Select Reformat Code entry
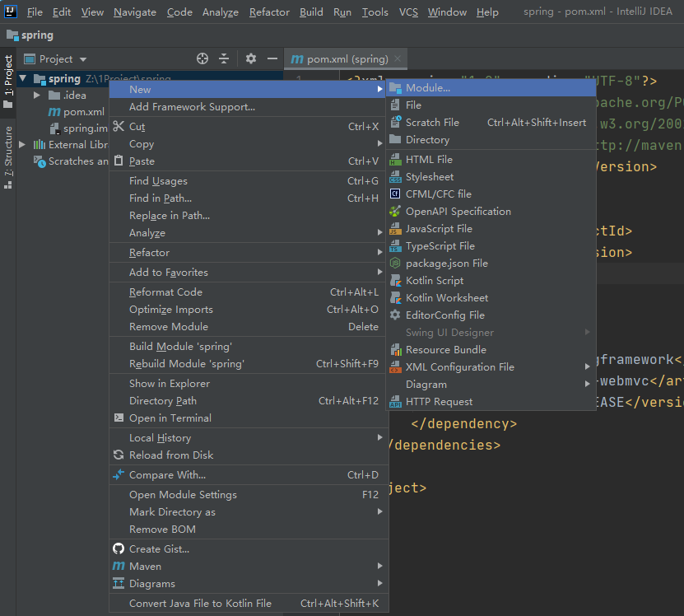 pyautogui.click(x=249, y=292)
